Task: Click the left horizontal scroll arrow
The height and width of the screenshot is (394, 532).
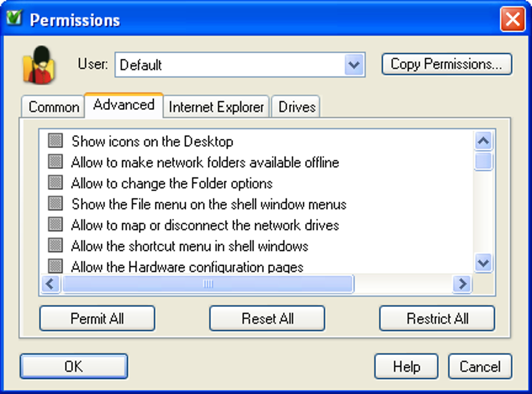Action: [50, 284]
